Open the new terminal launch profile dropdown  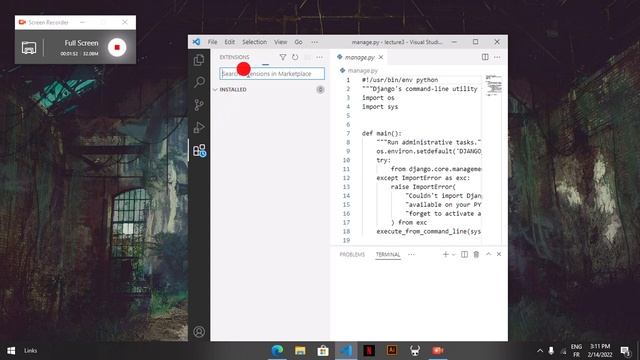(x=453, y=255)
